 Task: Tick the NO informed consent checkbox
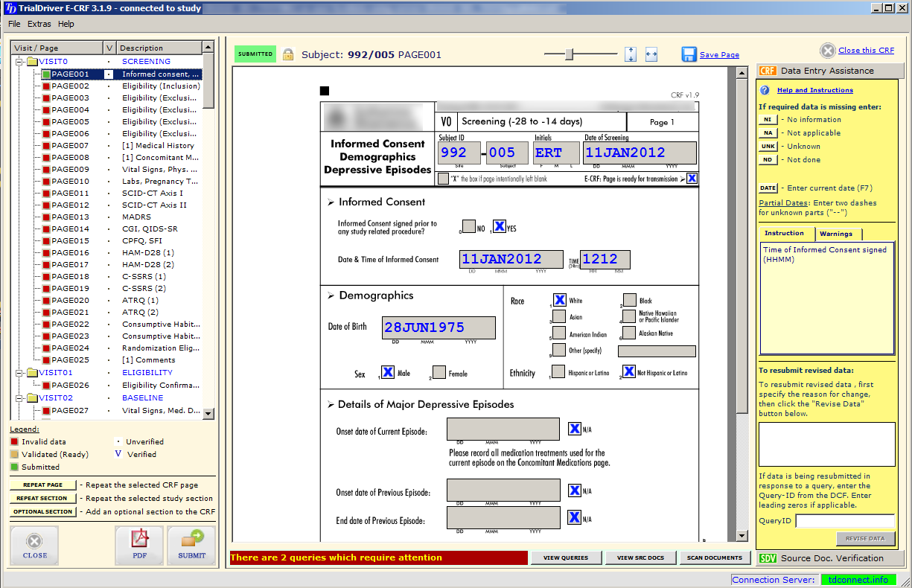point(468,226)
